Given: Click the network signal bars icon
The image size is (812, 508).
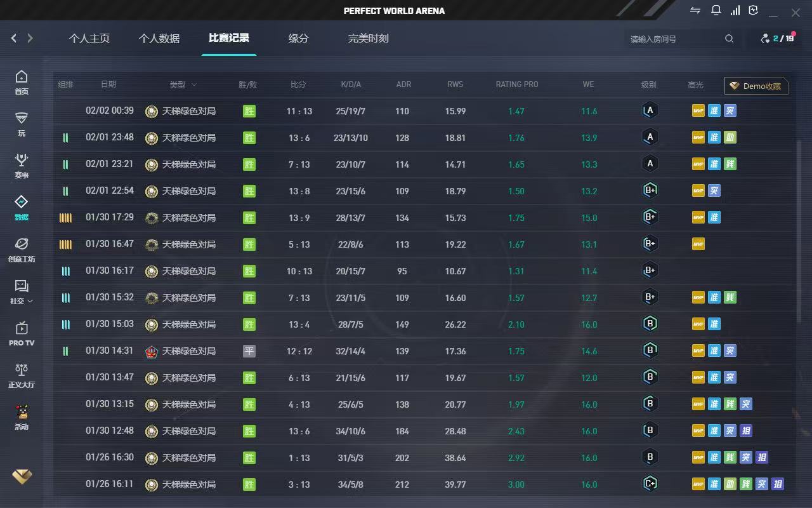Looking at the screenshot, I should tap(735, 10).
